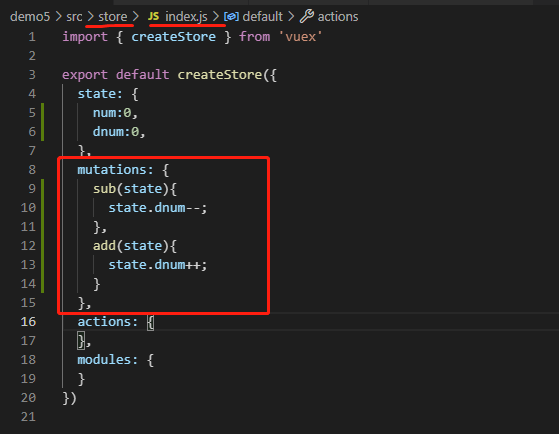Expand the chevron after index.js
Image resolution: width=559 pixels, height=434 pixels.
[216, 16]
